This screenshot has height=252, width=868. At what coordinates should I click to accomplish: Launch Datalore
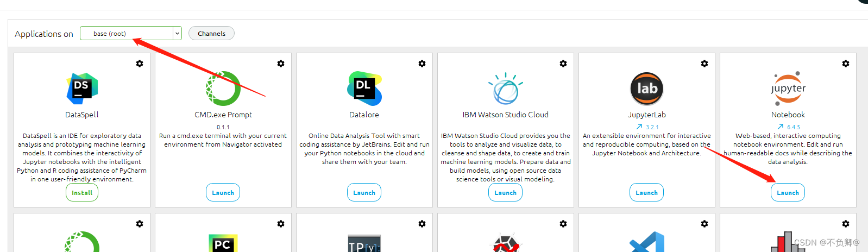click(364, 192)
